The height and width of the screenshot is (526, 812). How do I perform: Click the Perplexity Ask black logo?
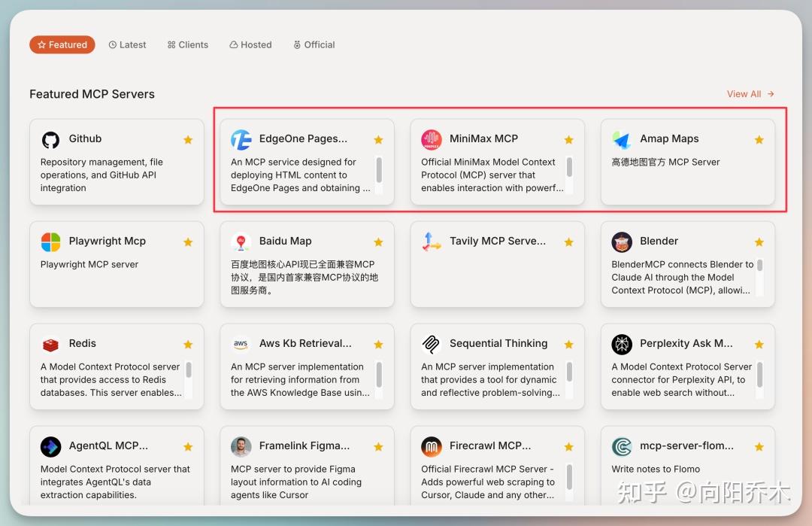(622, 344)
